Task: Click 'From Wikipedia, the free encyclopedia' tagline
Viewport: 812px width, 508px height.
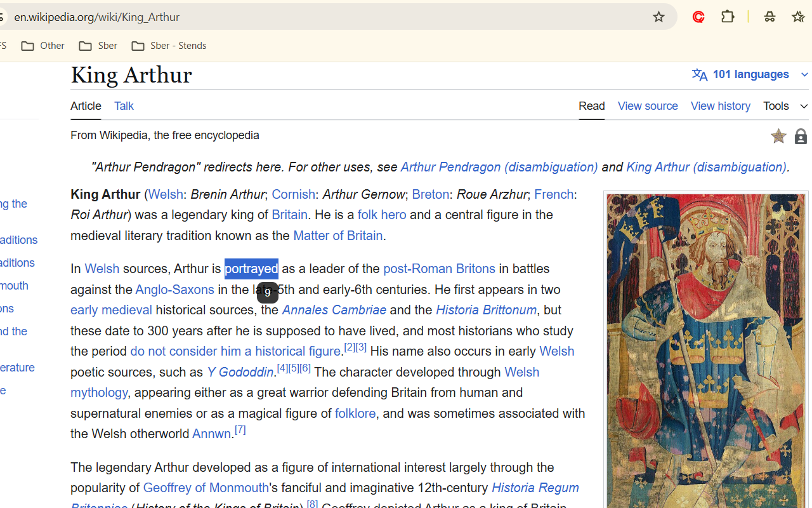Action: tap(165, 135)
